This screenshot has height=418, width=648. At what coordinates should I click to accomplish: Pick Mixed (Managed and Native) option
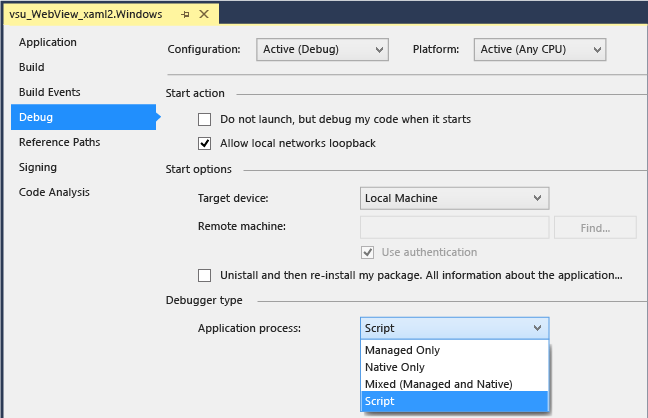[x=438, y=384]
